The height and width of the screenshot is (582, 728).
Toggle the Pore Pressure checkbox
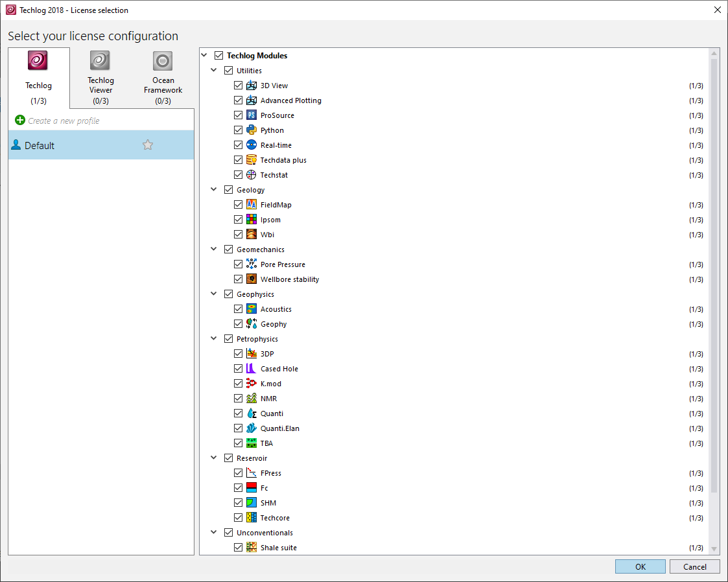(x=238, y=264)
